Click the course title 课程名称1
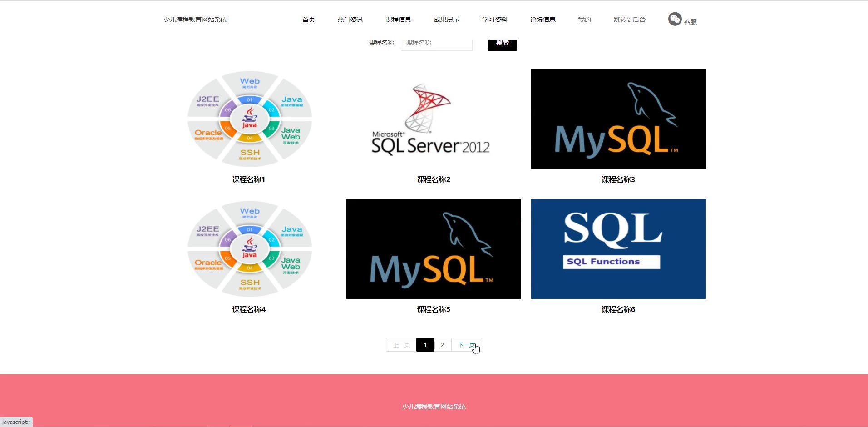 (x=249, y=179)
